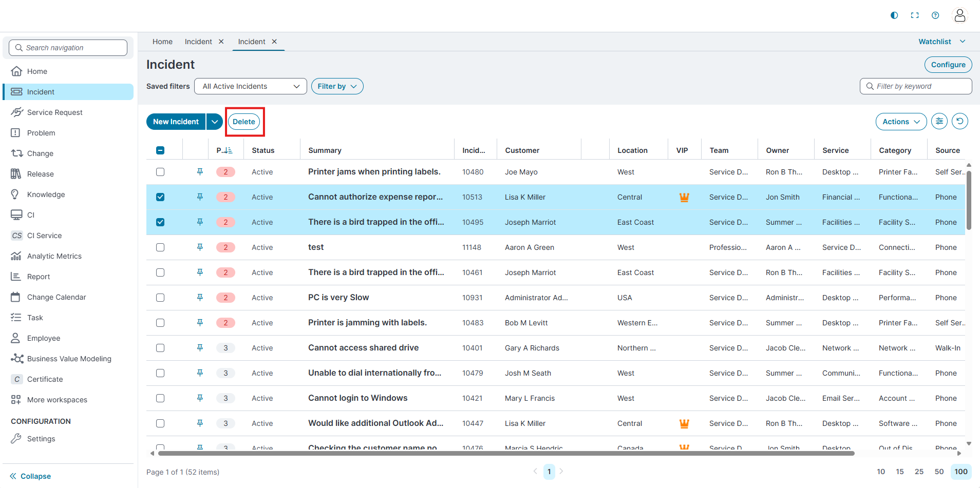
Task: Open the column settings sliders icon
Action: tap(939, 122)
